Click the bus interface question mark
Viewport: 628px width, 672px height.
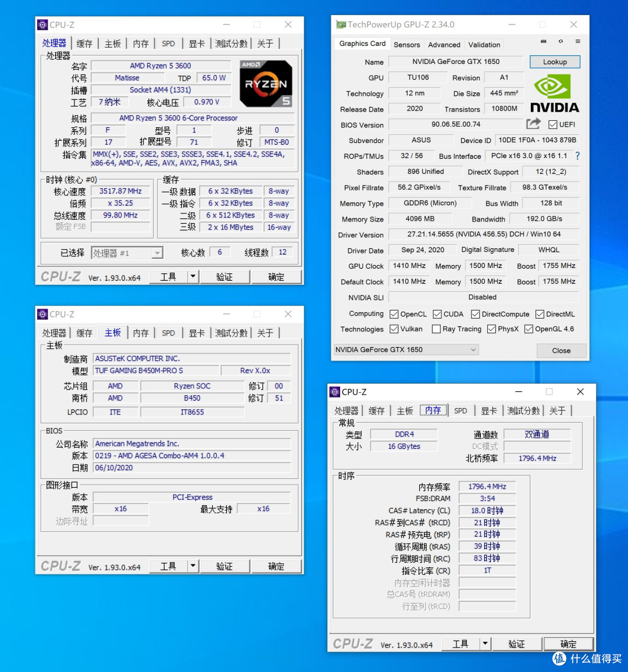point(578,156)
